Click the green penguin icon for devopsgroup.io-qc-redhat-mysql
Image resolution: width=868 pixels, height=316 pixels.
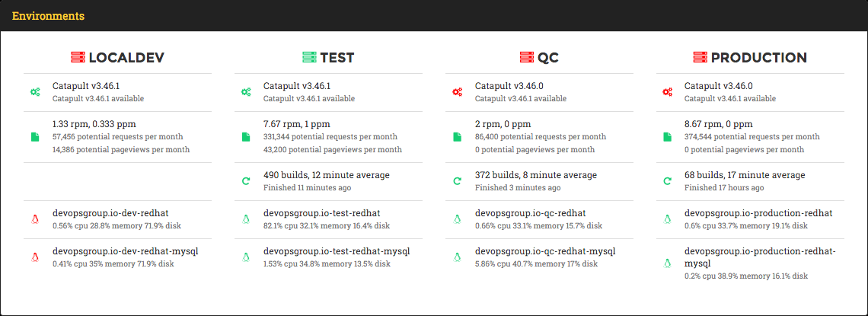point(458,257)
